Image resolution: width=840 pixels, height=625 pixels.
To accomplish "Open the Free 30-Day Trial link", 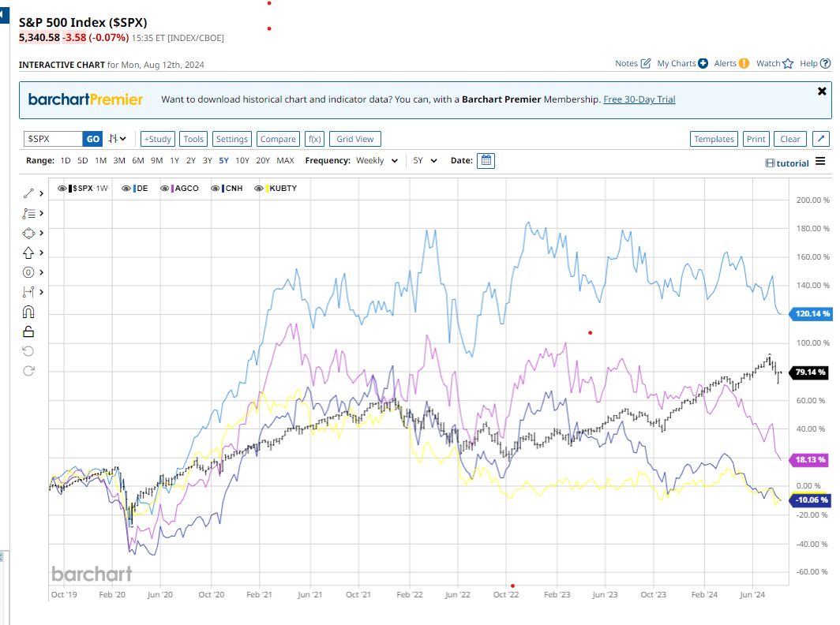I will click(639, 99).
